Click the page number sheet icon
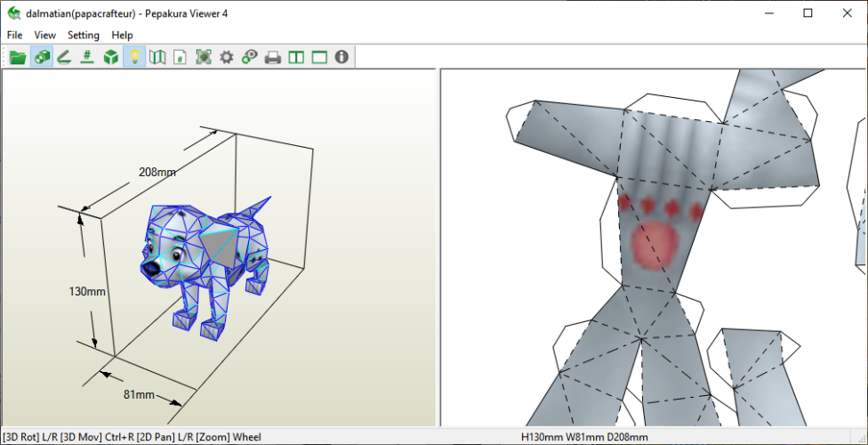The image size is (868, 445). [180, 57]
